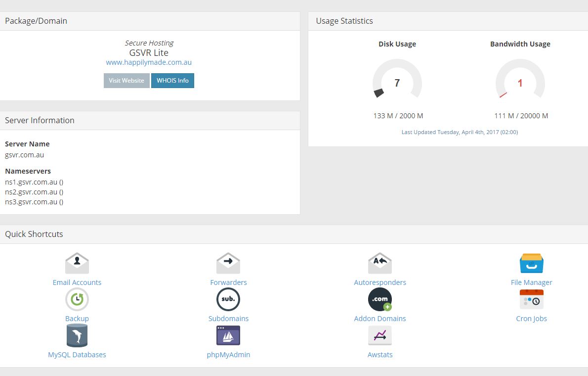Click the Quick Shortcuts section header

[x=34, y=234]
